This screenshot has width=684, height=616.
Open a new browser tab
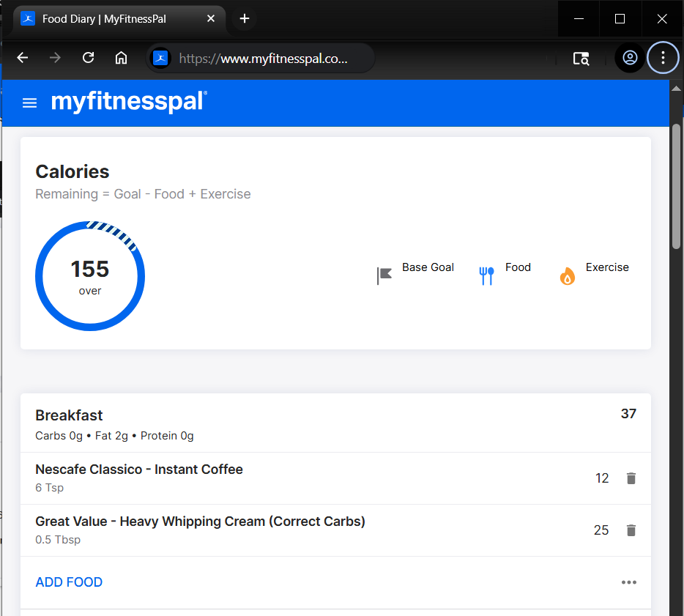[245, 18]
